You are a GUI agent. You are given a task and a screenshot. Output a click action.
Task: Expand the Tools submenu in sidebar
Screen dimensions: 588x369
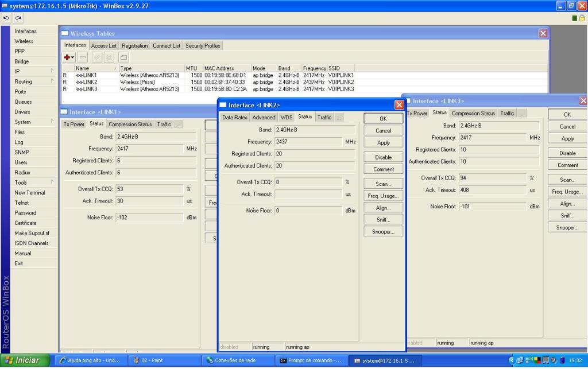[x=52, y=182]
